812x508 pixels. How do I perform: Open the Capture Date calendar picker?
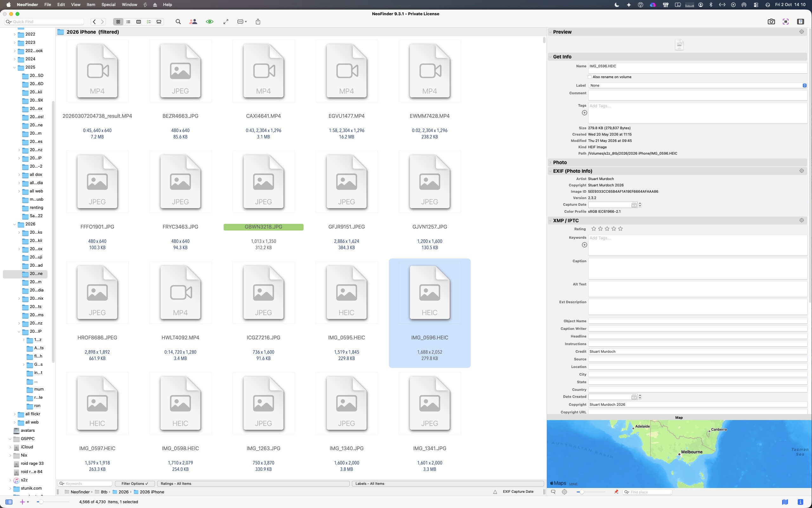[x=634, y=204]
